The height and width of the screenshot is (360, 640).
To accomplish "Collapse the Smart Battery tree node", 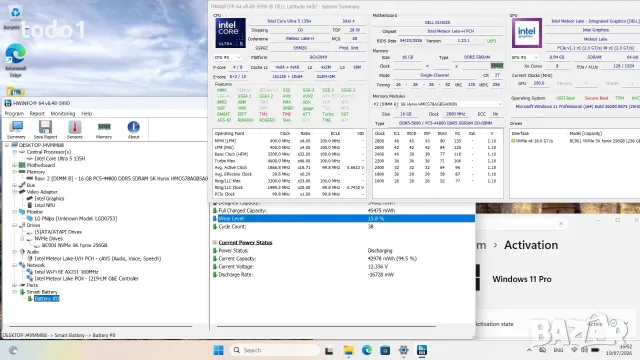I will point(15,292).
